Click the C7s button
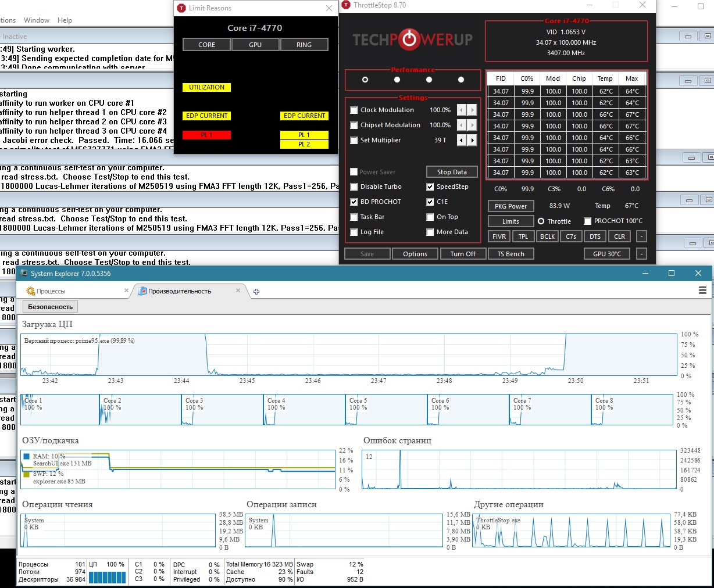The image size is (714, 588). click(571, 236)
